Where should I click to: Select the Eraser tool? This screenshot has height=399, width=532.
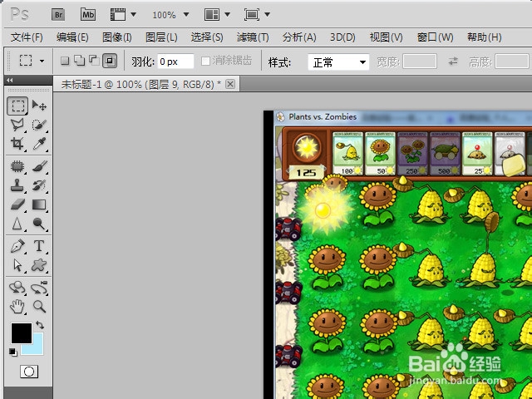[x=17, y=204]
